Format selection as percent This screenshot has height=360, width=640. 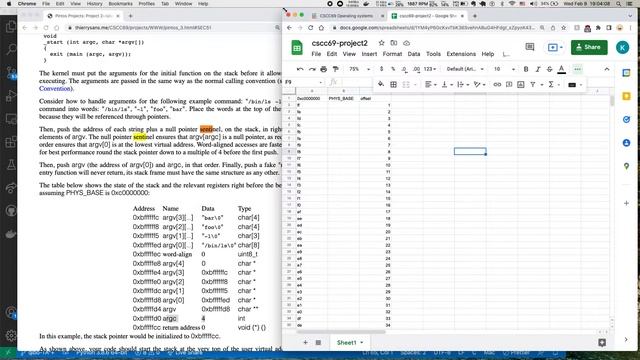tap(393, 69)
